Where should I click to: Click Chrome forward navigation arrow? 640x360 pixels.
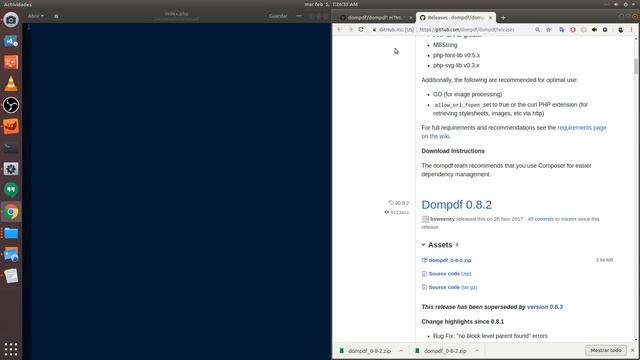pos(350,29)
